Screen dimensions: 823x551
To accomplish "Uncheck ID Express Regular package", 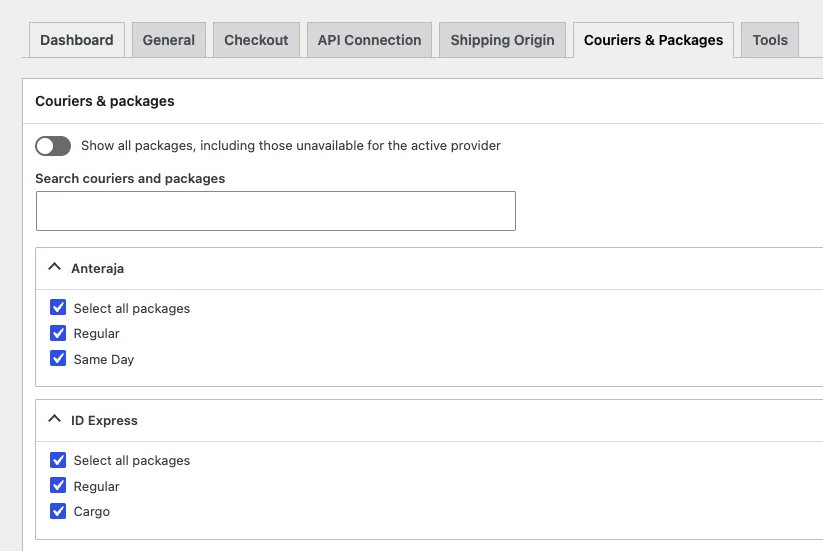I will (x=58, y=485).
